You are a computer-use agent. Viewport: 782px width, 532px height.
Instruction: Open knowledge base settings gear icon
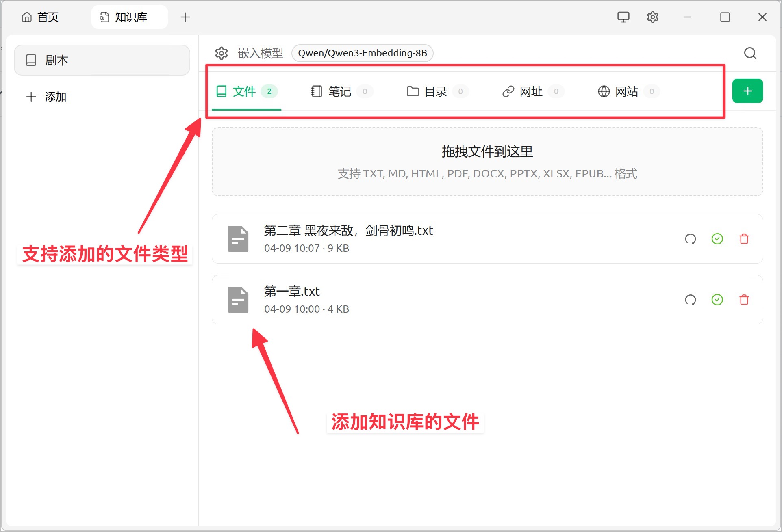tap(222, 53)
